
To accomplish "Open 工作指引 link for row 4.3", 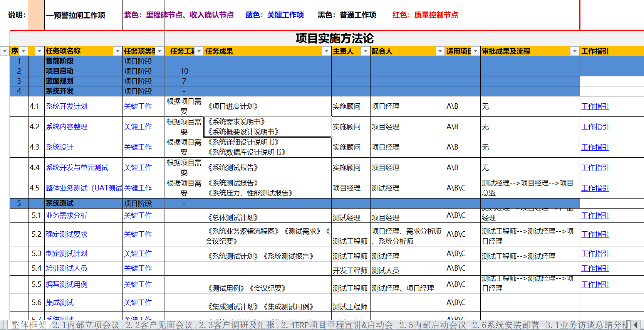I will (595, 147).
